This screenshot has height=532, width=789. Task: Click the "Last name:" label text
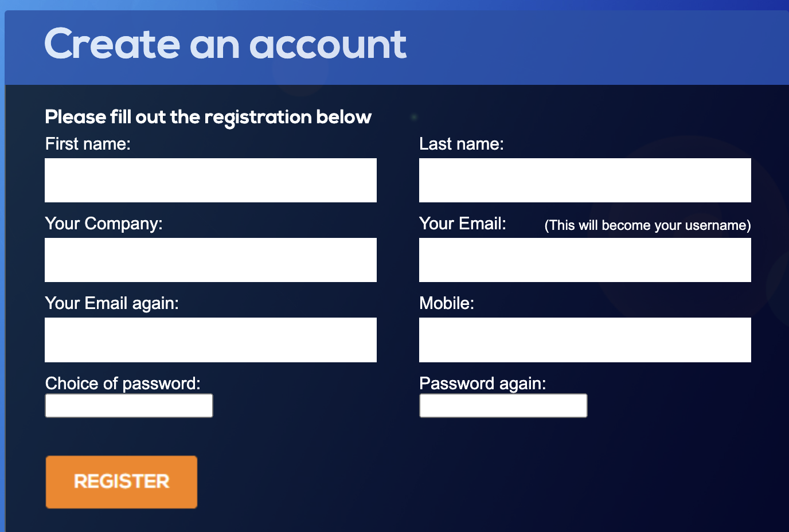[461, 144]
